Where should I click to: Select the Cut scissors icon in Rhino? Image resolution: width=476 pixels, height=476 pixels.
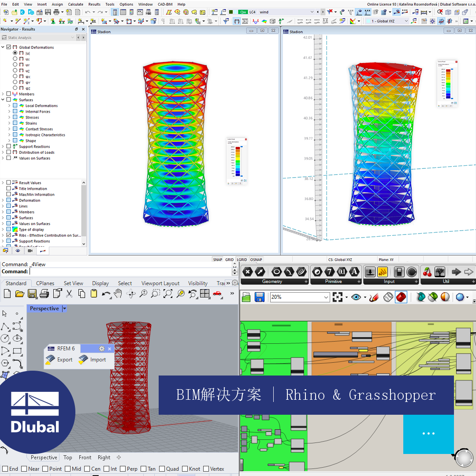coord(69,294)
